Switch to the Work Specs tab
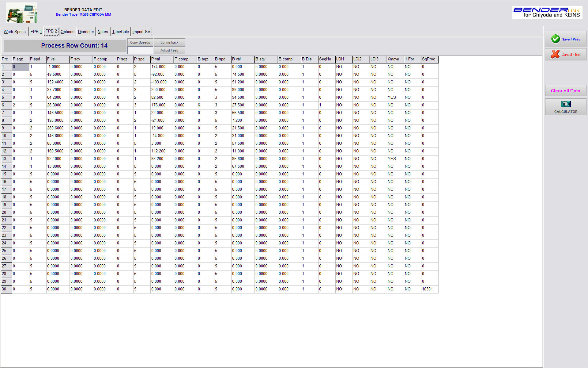 (14, 32)
